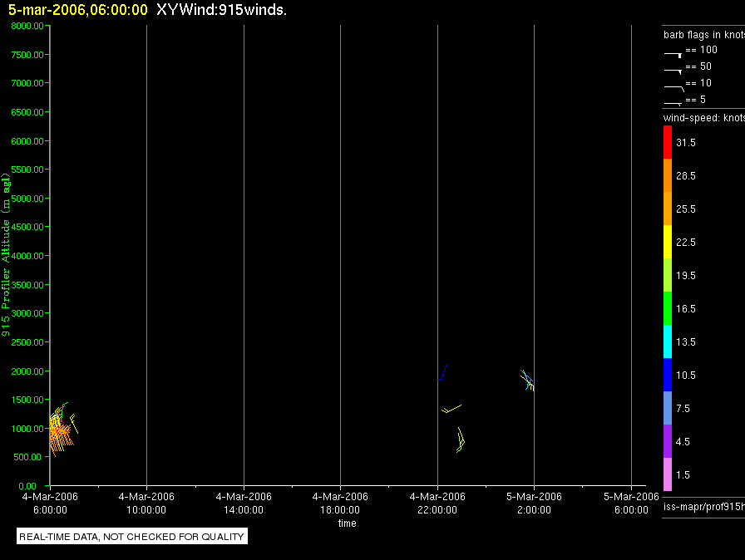Click the dark blue wind barb near 2000 m
Screen dimensions: 745x560
tap(442, 372)
